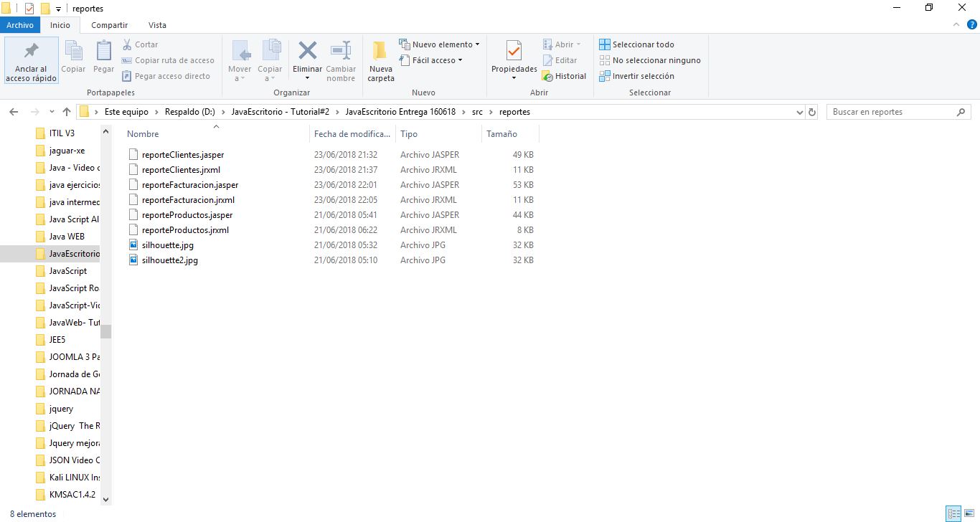The height and width of the screenshot is (522, 980).
Task: Pin folder with Anclar al acceso rápido
Action: point(32,60)
